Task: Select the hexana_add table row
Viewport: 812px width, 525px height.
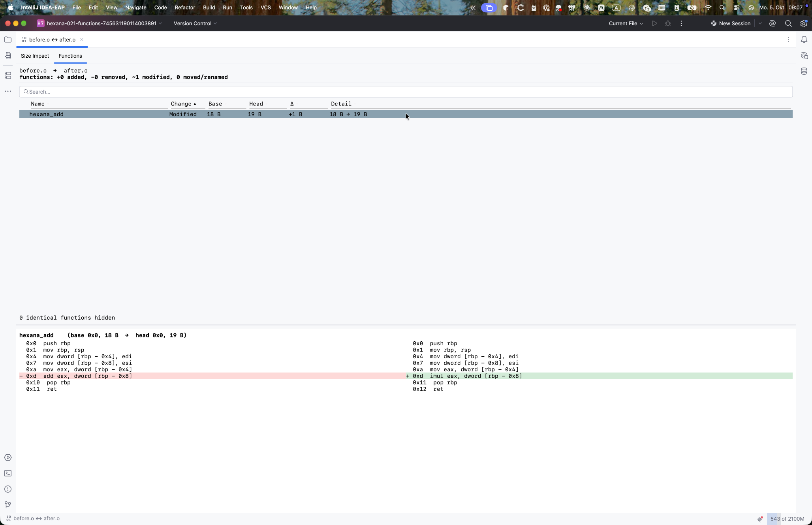Action: coord(406,114)
